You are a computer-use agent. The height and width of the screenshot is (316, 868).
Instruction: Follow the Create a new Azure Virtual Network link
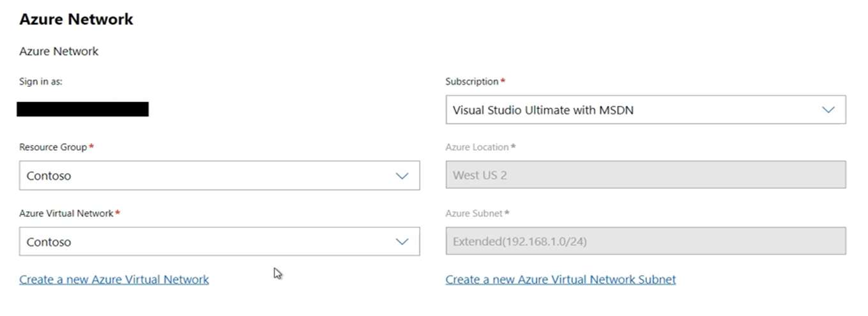click(x=114, y=280)
